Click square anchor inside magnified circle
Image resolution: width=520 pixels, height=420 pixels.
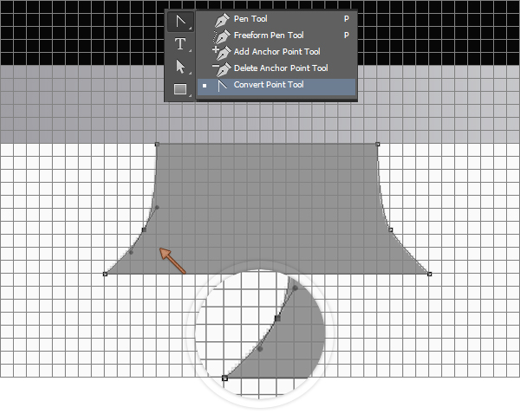(277, 319)
